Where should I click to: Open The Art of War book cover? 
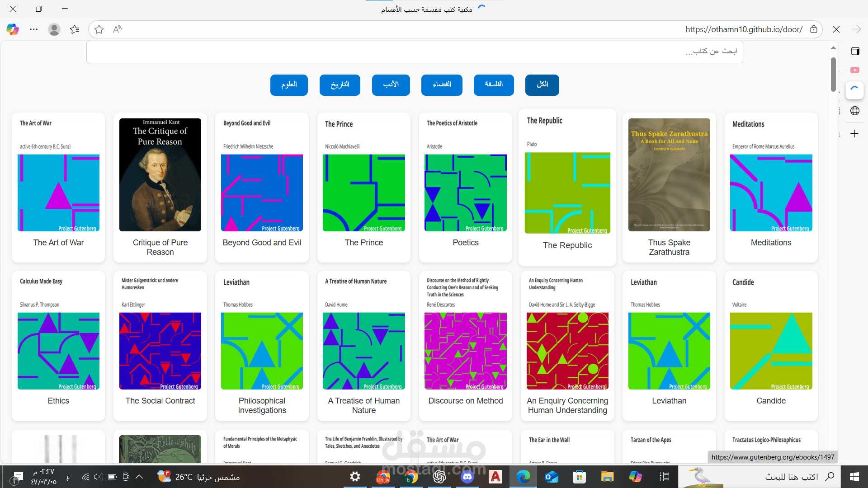click(x=58, y=175)
